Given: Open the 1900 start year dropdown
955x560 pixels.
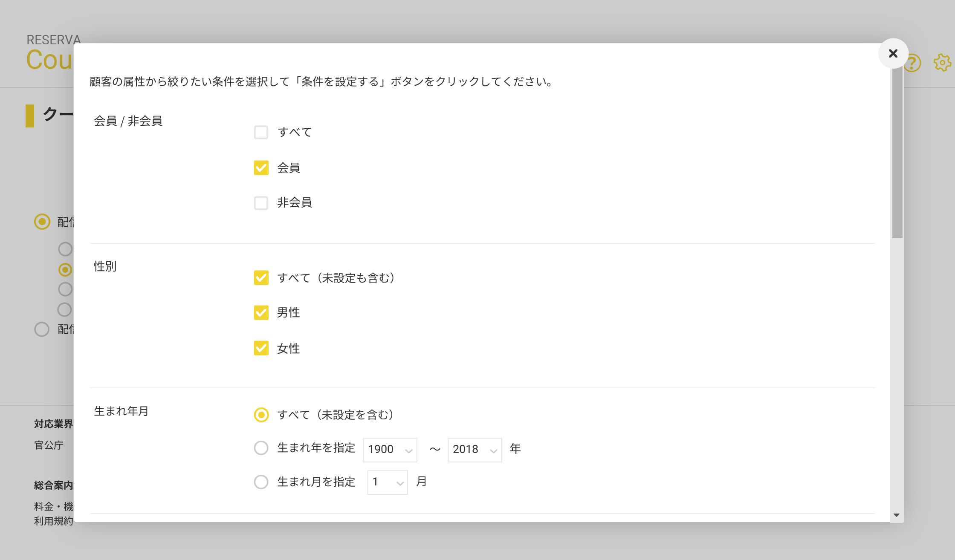Looking at the screenshot, I should click(x=390, y=450).
